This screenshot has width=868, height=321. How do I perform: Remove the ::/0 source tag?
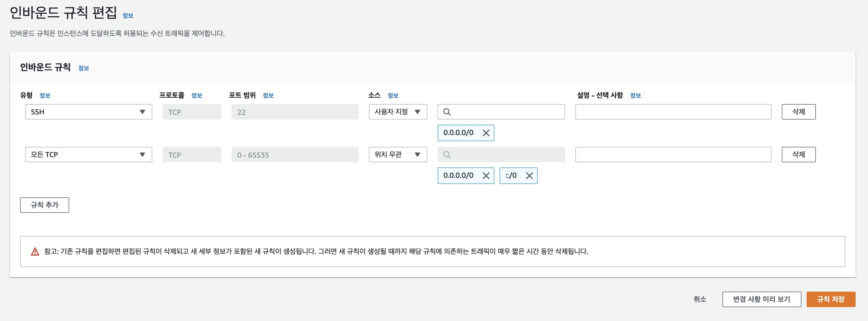pos(529,176)
